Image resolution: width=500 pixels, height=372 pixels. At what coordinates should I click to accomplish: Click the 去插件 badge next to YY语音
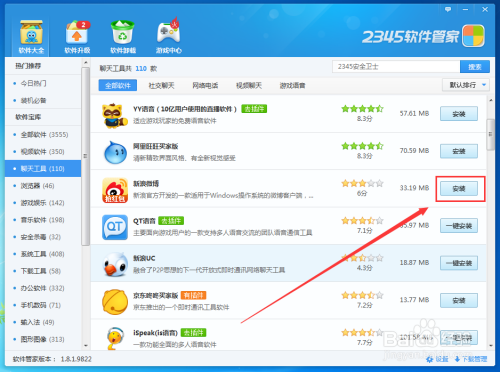254,109
